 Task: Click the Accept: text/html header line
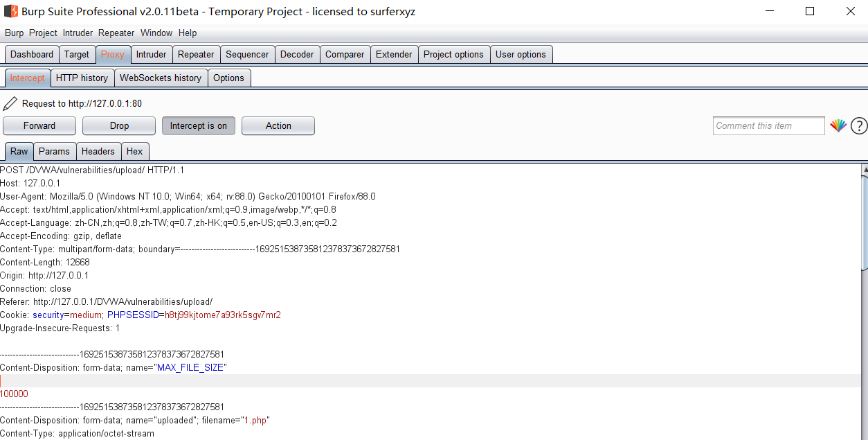pos(168,210)
